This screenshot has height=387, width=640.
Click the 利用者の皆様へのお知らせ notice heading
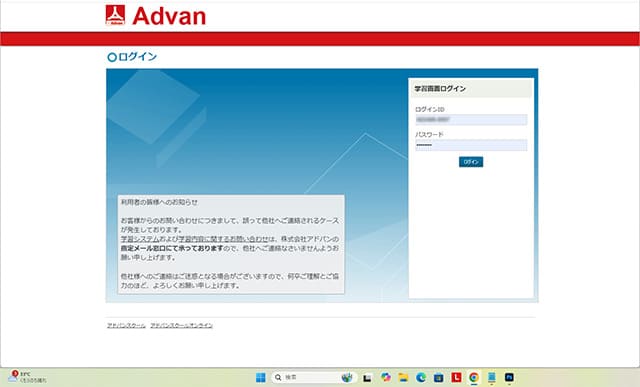click(x=159, y=202)
